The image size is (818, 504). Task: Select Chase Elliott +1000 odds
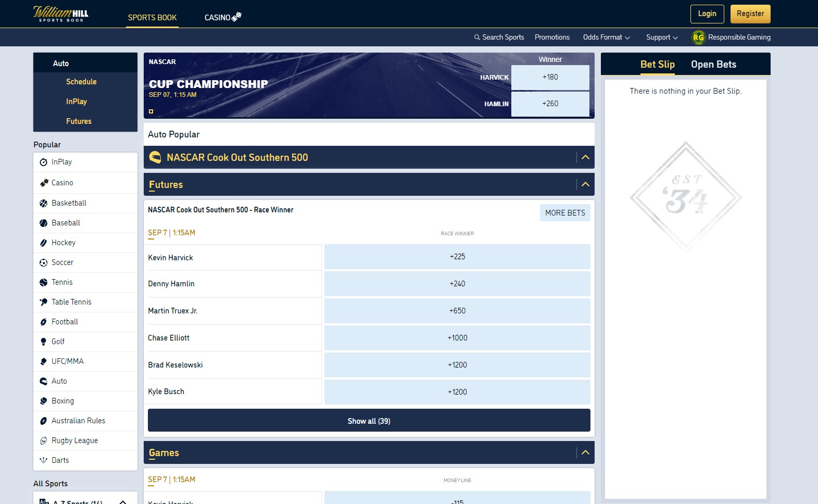click(x=457, y=338)
